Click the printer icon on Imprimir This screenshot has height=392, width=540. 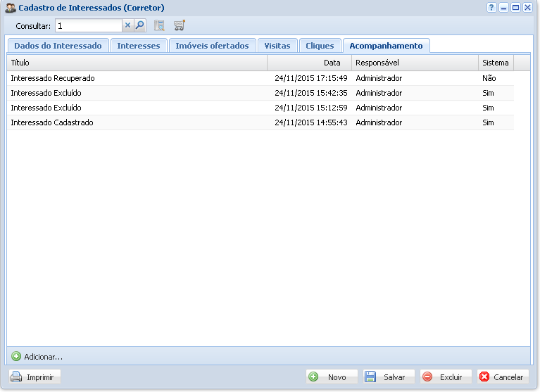pos(17,377)
